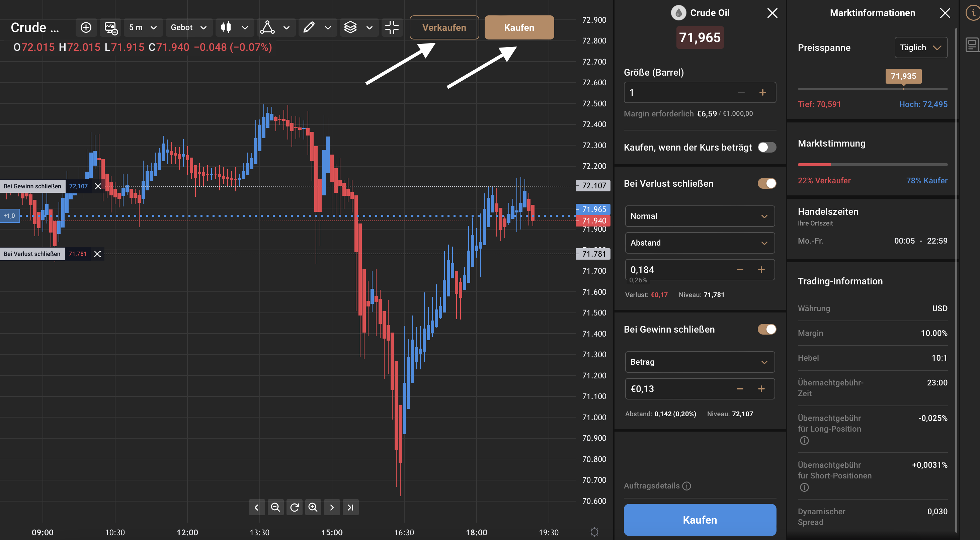Show Long-Position overnight fee info
The width and height of the screenshot is (980, 540).
[804, 441]
